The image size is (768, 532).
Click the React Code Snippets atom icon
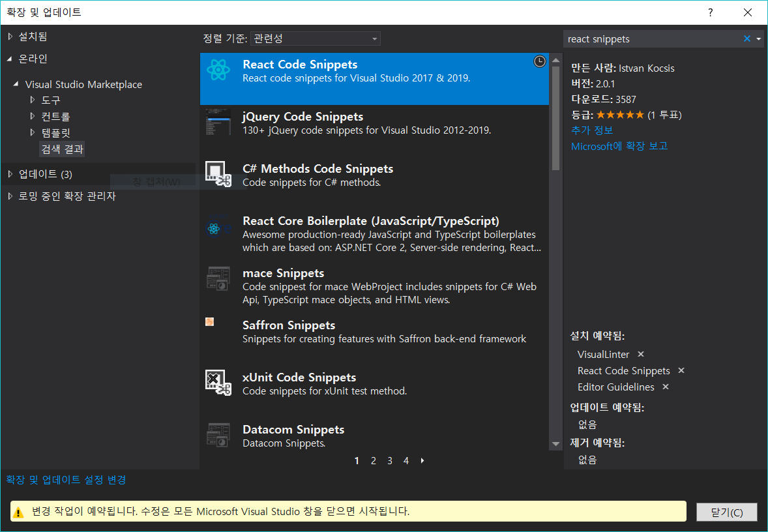(218, 70)
